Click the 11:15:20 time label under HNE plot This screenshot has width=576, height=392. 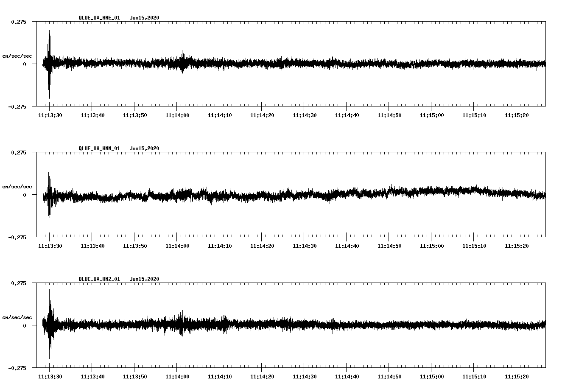517,115
